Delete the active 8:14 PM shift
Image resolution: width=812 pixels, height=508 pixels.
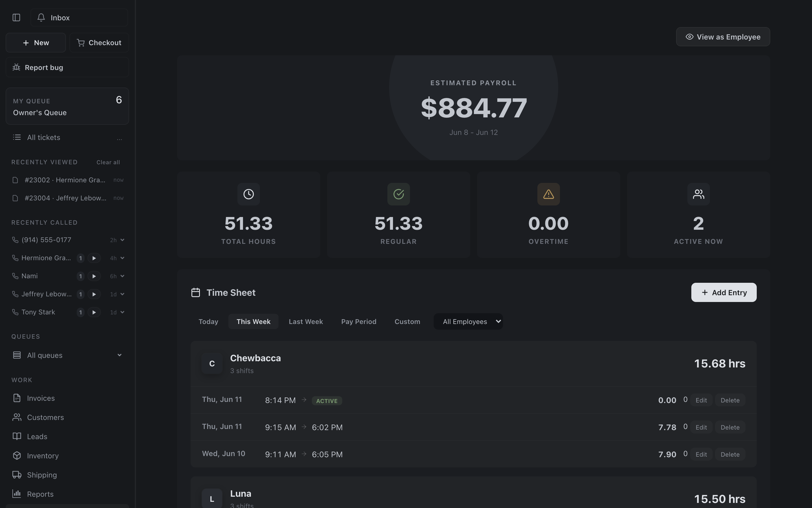pyautogui.click(x=730, y=400)
